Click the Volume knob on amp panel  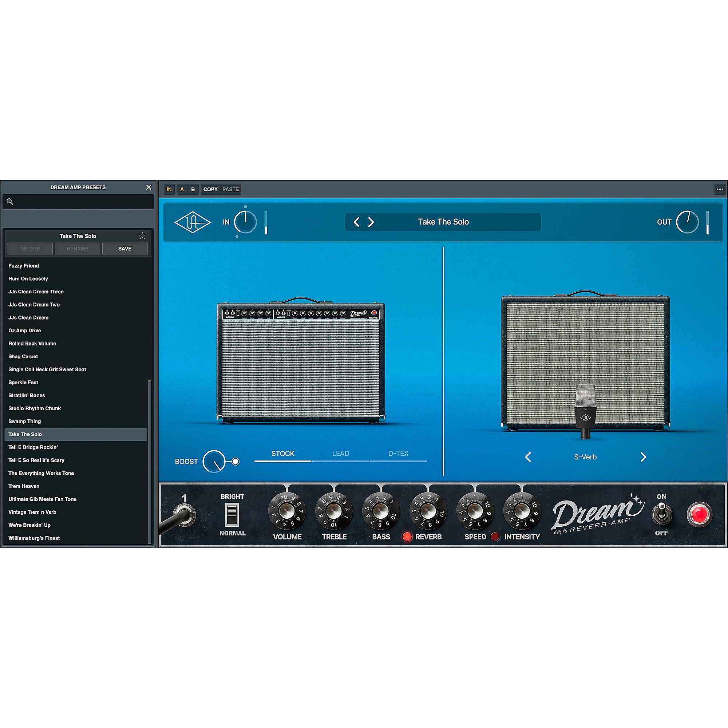point(287,511)
